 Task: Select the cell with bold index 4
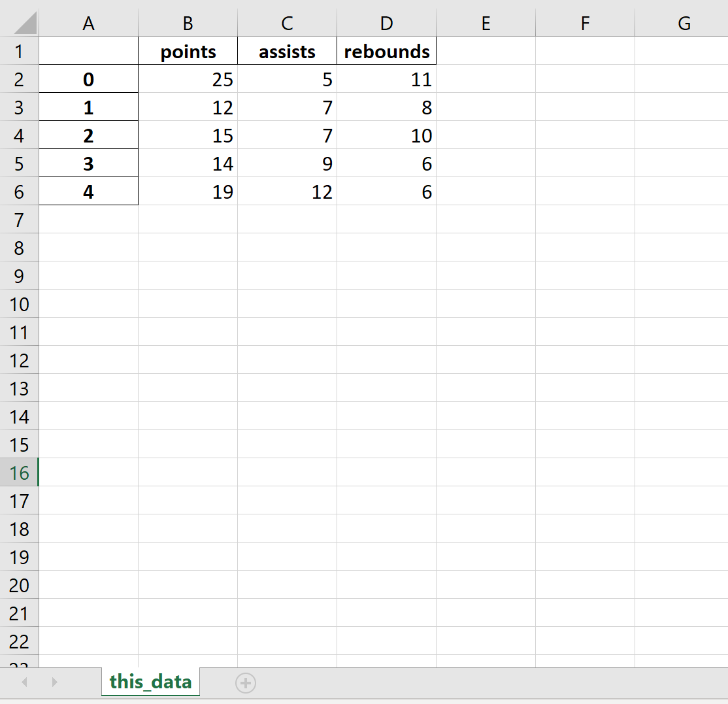tap(88, 192)
